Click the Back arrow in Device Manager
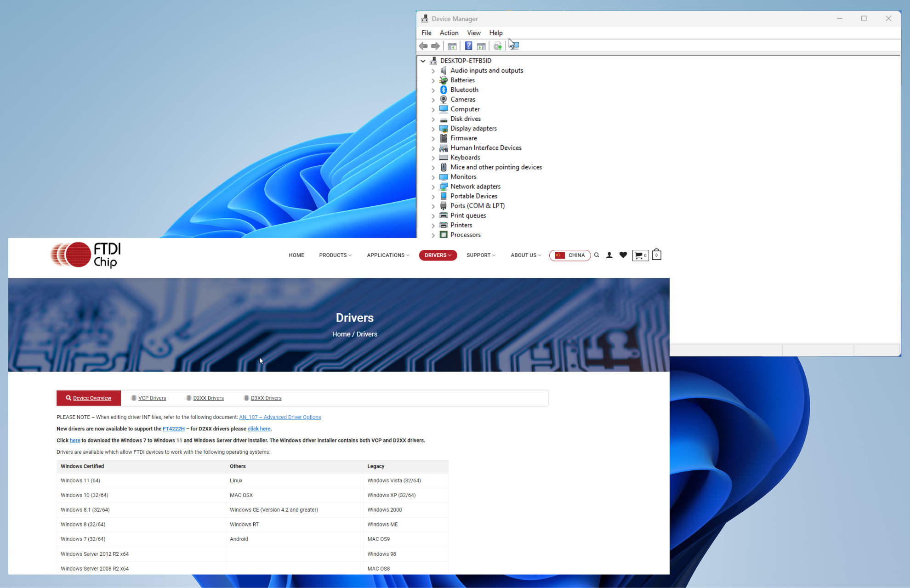 (x=423, y=46)
